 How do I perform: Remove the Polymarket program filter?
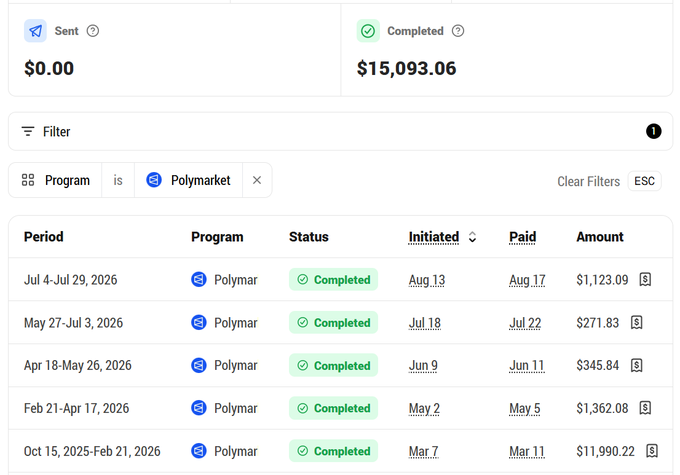click(x=257, y=180)
